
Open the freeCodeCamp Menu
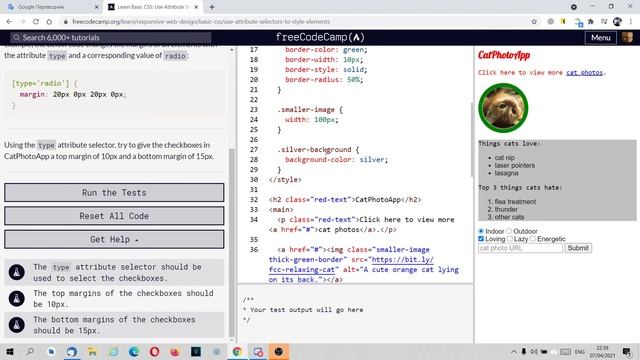click(600, 38)
